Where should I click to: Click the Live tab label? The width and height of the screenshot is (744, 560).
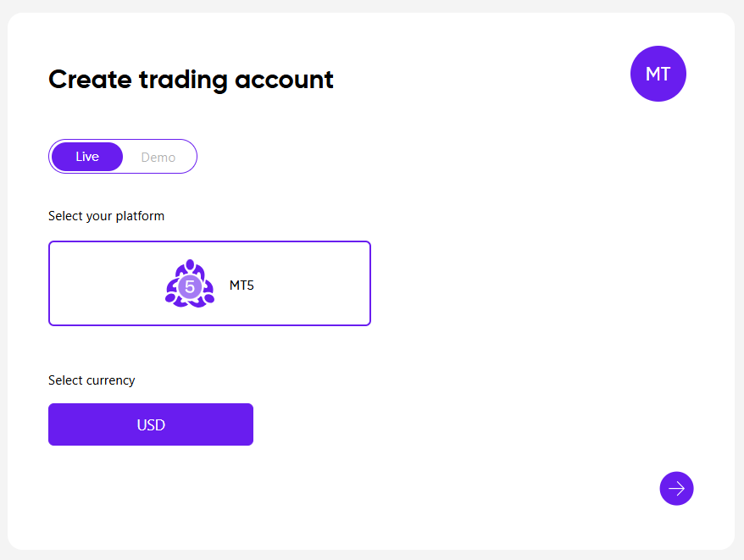(87, 157)
